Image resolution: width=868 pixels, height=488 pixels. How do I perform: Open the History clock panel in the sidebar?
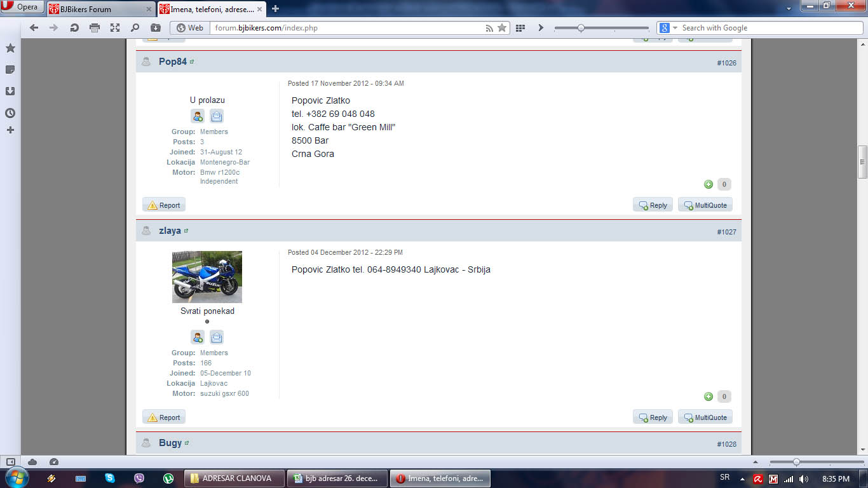pyautogui.click(x=10, y=113)
